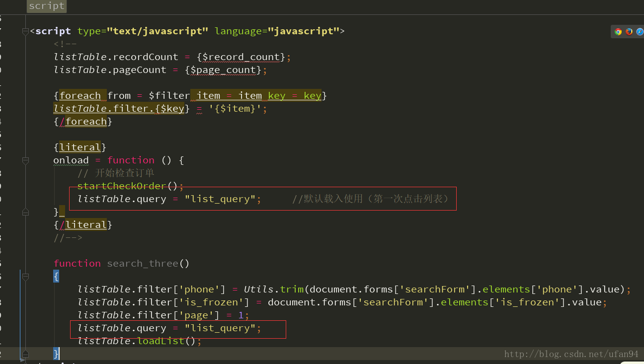Screen dimensions: 644x364
Task: Click the onload identifier
Action: tap(71, 160)
